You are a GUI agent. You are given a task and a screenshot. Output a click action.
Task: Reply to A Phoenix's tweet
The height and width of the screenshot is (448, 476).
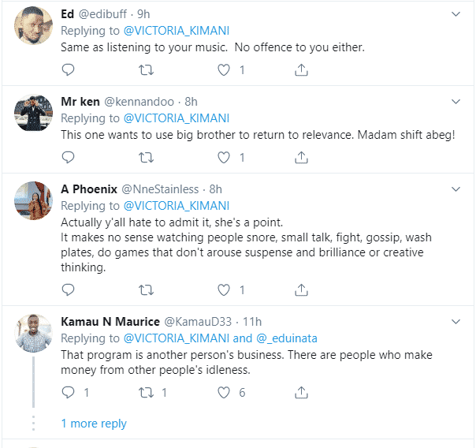point(68,289)
